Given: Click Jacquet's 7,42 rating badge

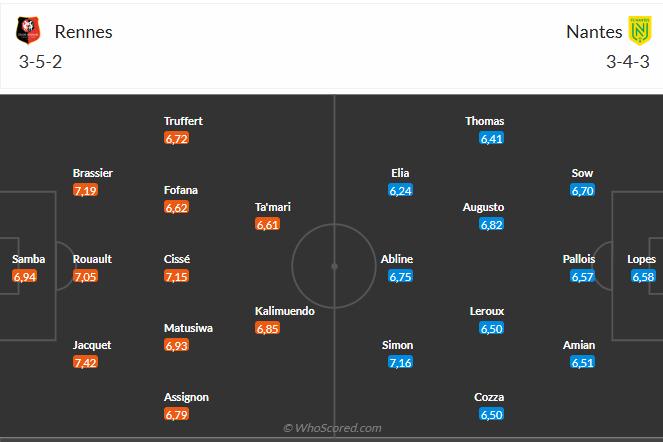Looking at the screenshot, I should (85, 362).
